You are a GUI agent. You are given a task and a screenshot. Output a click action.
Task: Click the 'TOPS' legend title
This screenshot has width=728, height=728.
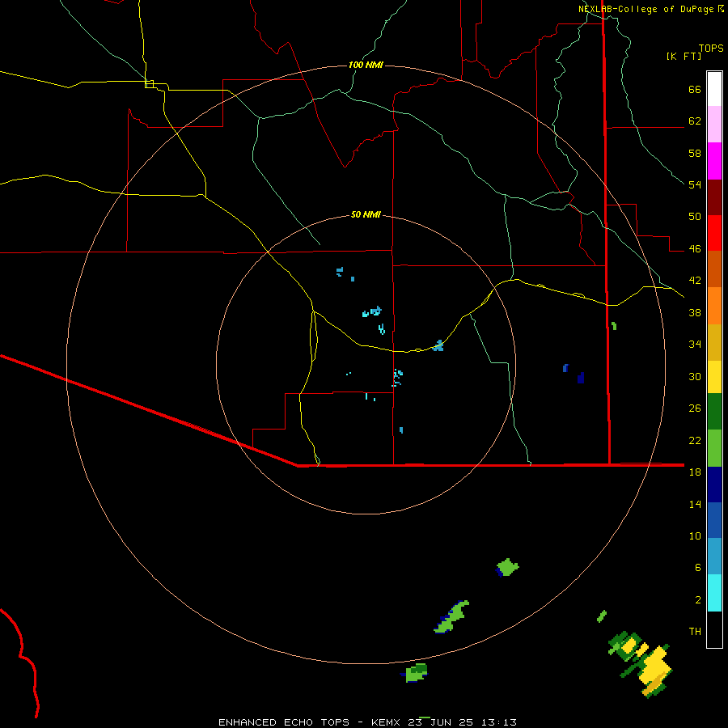[x=711, y=49]
